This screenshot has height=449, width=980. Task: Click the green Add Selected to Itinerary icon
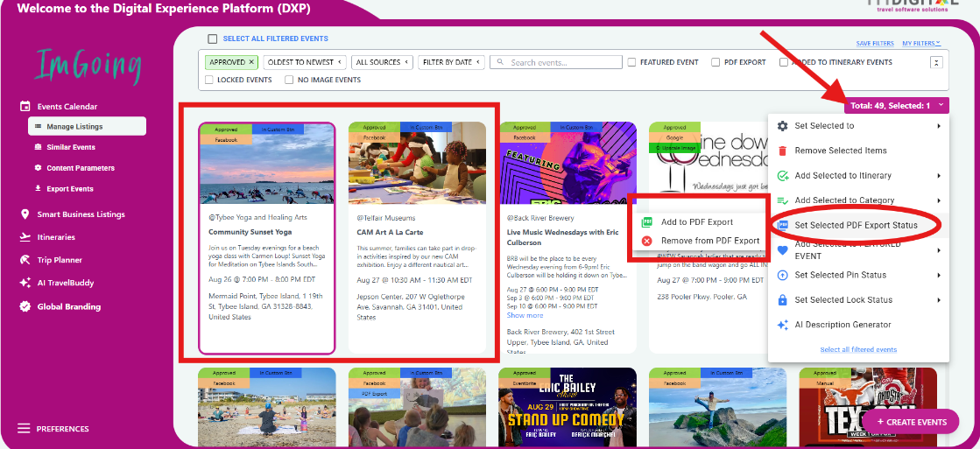point(782,175)
